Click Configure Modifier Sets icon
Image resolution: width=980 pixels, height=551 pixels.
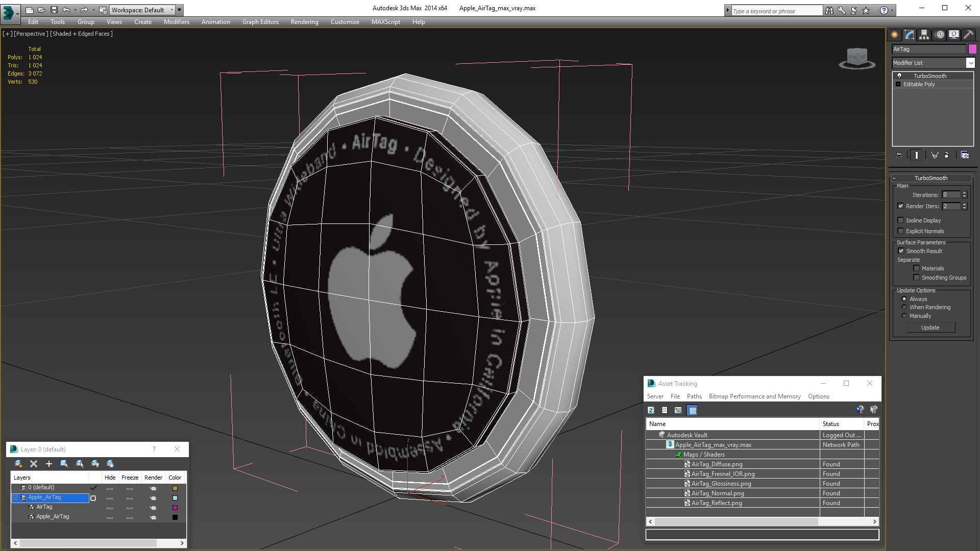(965, 155)
